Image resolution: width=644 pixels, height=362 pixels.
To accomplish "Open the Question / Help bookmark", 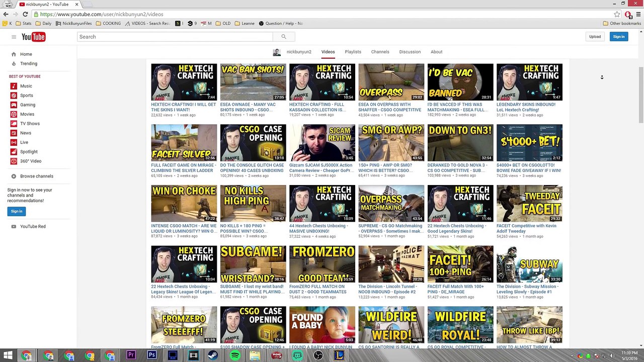I will click(x=281, y=24).
